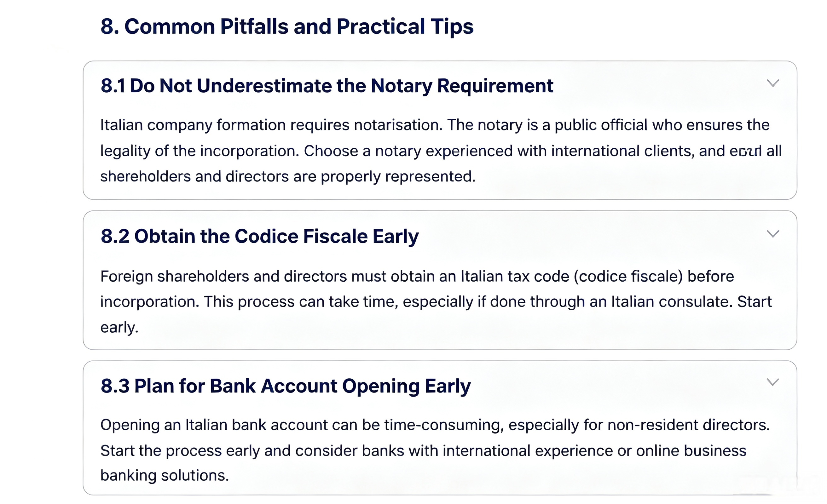
Task: Click the '8.3 Plan for Bank Account Opening Early' heading
Action: 286,386
